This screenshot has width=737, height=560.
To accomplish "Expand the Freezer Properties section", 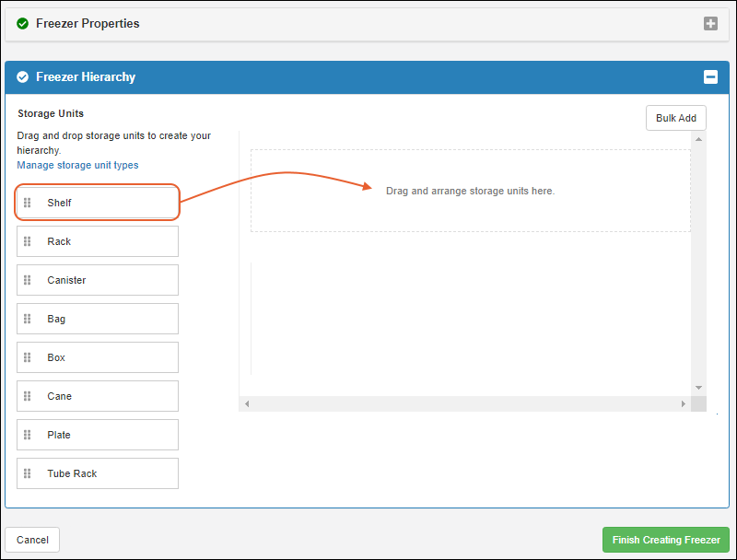I will (710, 24).
